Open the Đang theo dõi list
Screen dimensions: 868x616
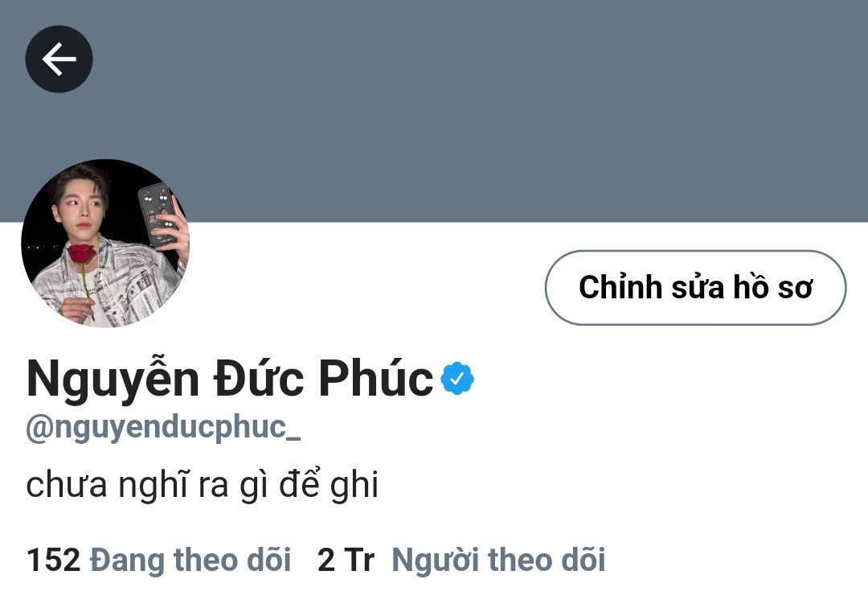(x=190, y=560)
